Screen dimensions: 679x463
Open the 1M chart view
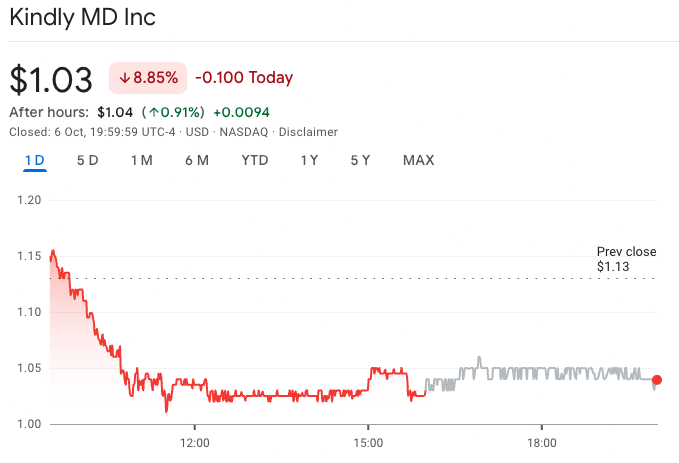(141, 160)
